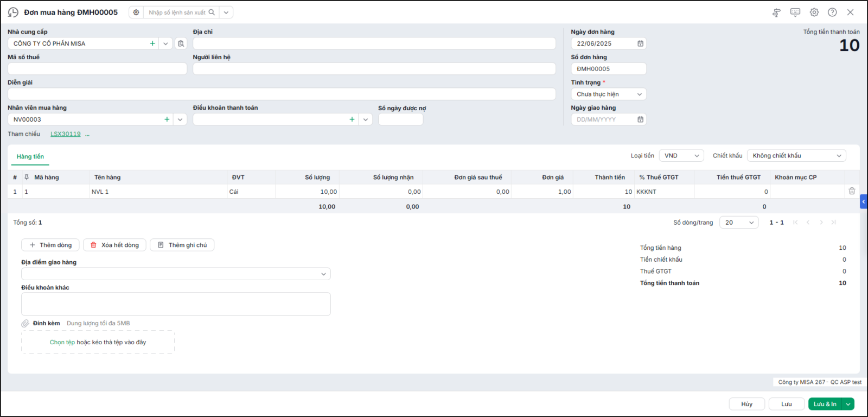Open the calendar for Ngày đơn hàng
Image resolution: width=868 pixels, height=417 pixels.
[x=640, y=43]
